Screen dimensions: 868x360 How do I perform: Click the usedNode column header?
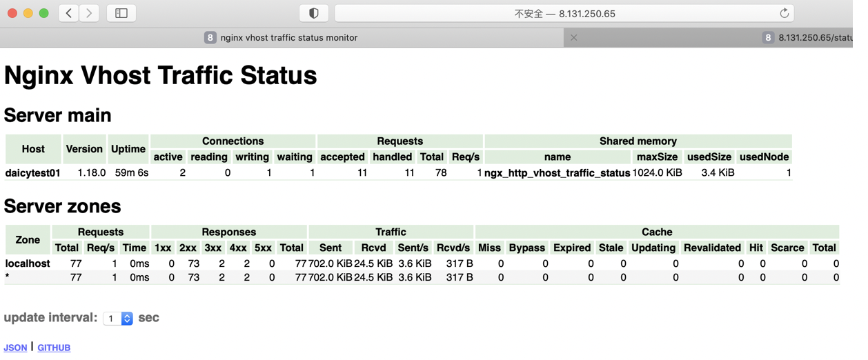tap(764, 157)
